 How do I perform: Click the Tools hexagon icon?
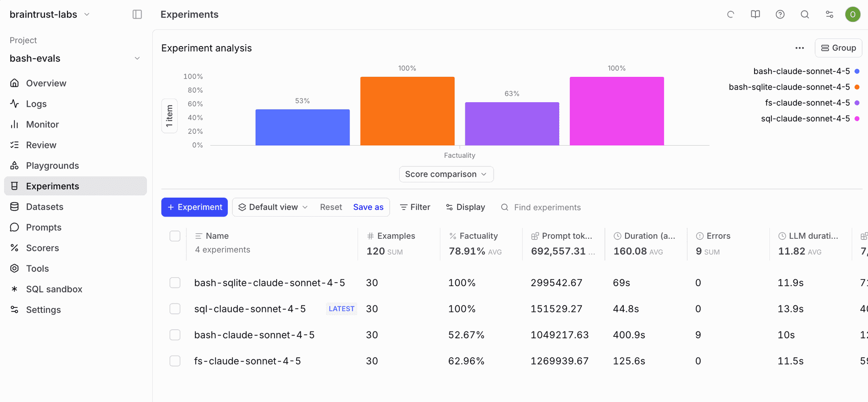(x=14, y=268)
